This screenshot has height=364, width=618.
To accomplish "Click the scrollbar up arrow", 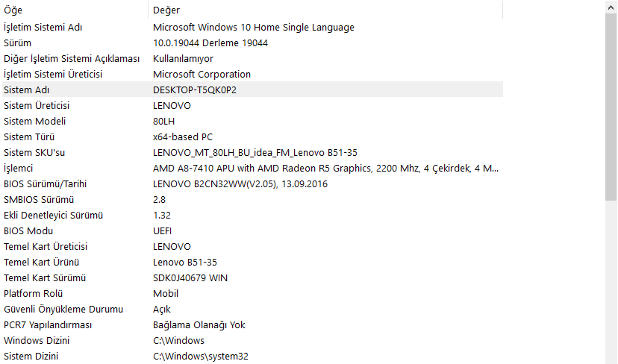I will pyautogui.click(x=611, y=7).
